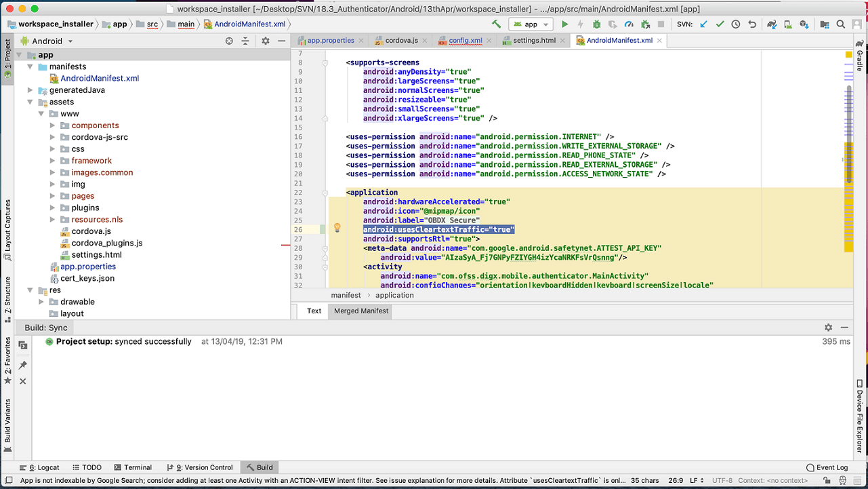868x489 pixels.
Task: Open the Merged Manifest tab
Action: point(361,311)
